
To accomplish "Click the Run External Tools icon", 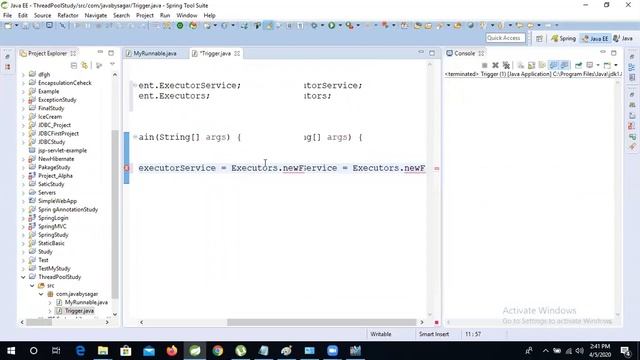I will [349, 25].
